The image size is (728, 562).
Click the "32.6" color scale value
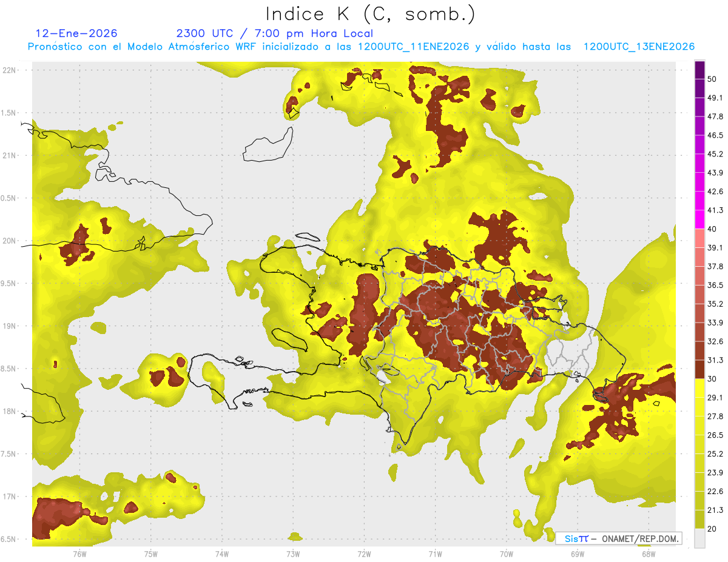(715, 341)
